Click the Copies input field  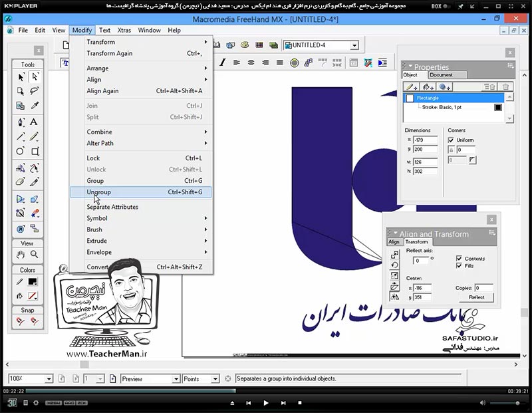pyautogui.click(x=483, y=288)
